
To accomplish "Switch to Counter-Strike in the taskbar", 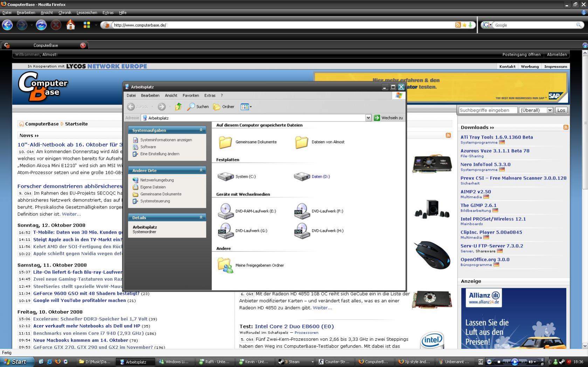I will tap(335, 362).
